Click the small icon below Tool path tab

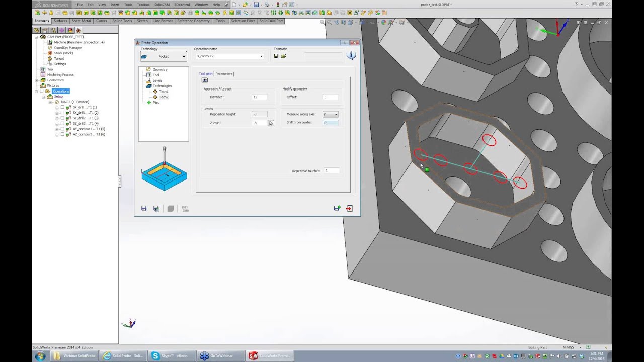tap(205, 80)
